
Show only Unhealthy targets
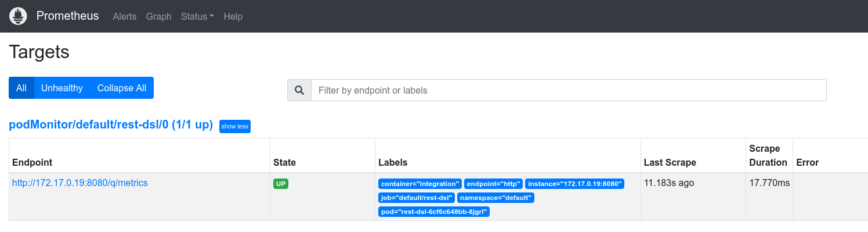62,88
